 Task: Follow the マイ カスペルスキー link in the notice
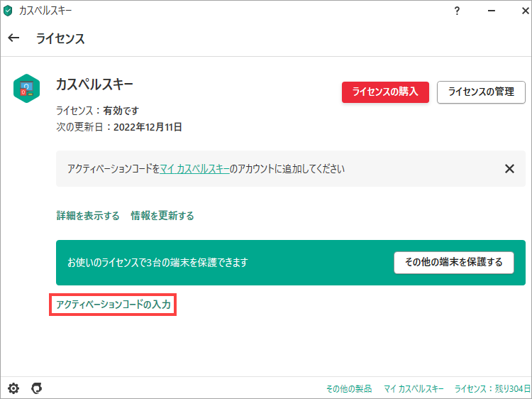point(195,169)
